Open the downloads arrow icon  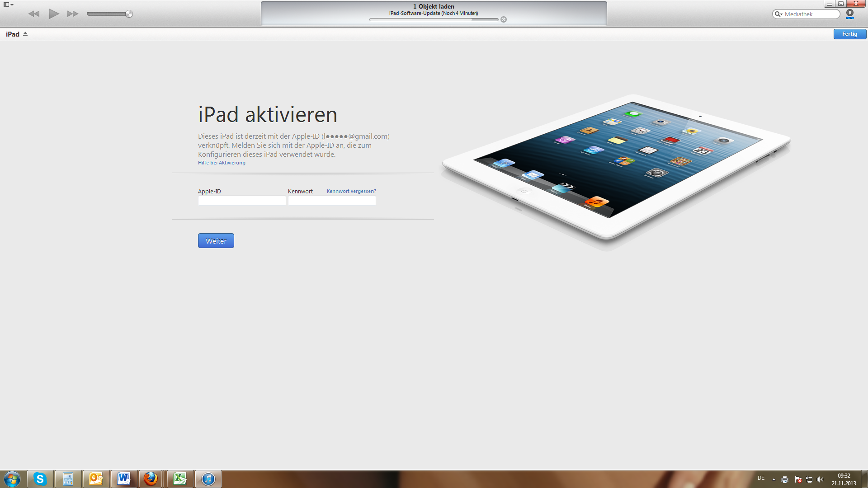click(x=850, y=14)
